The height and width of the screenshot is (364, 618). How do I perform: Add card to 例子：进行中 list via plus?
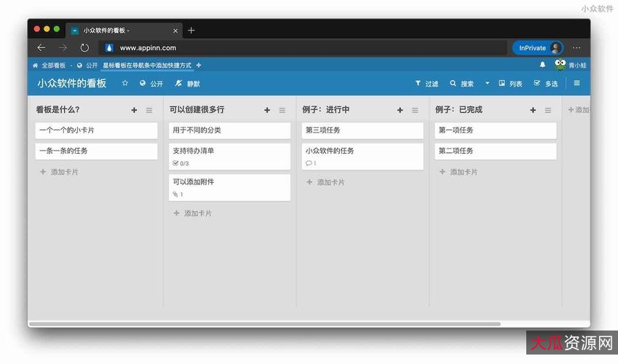(400, 110)
